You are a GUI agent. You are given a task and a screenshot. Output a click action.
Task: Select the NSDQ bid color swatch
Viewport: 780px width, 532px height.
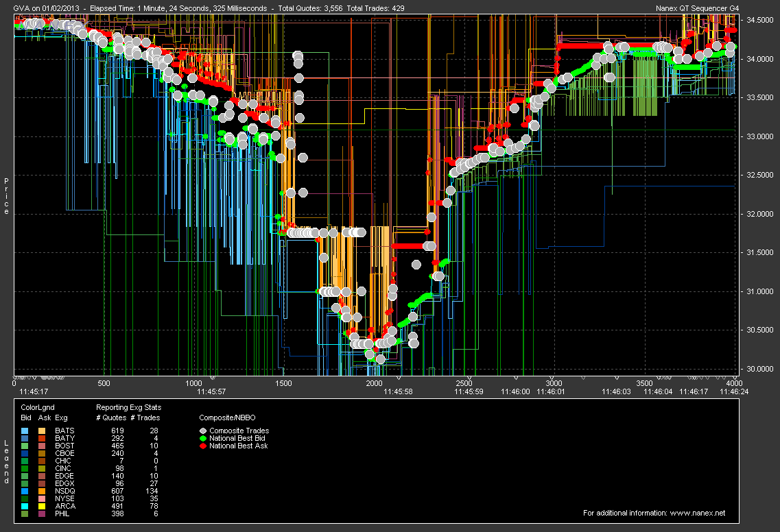point(25,491)
